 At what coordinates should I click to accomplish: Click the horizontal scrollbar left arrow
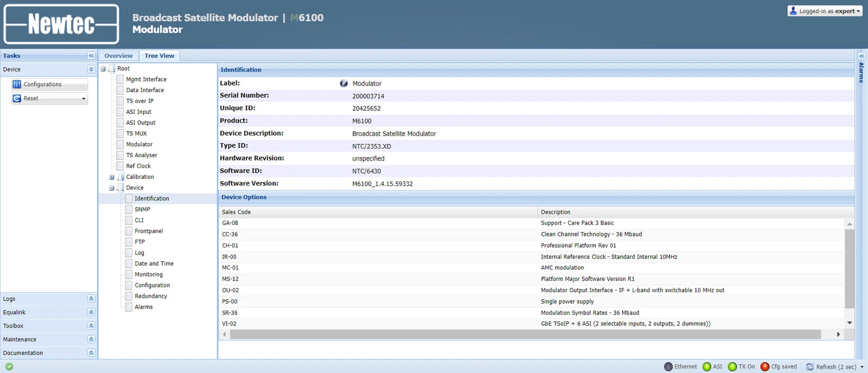coord(224,335)
